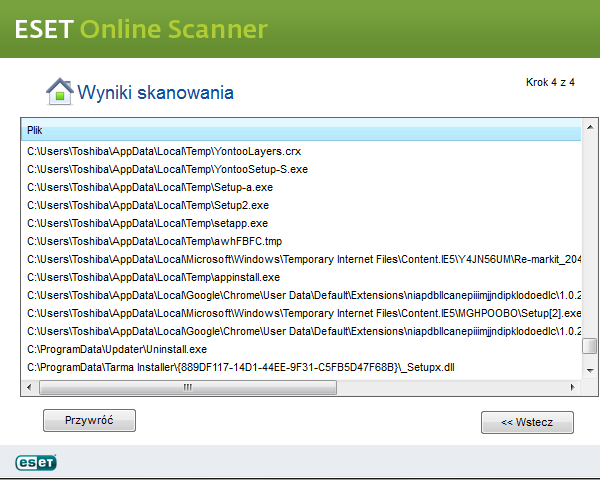The image size is (600, 480).
Task: Select the Setup2.exe file row
Action: coord(301,206)
